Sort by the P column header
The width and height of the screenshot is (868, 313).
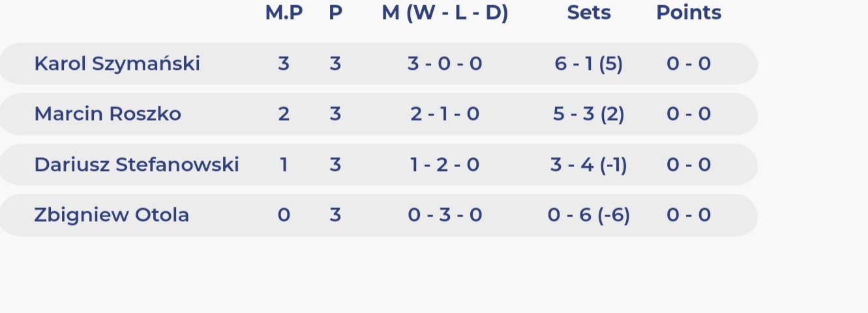coord(335,12)
